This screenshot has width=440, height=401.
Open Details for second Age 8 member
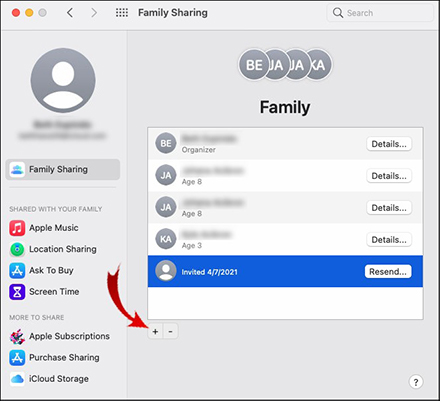pos(389,208)
